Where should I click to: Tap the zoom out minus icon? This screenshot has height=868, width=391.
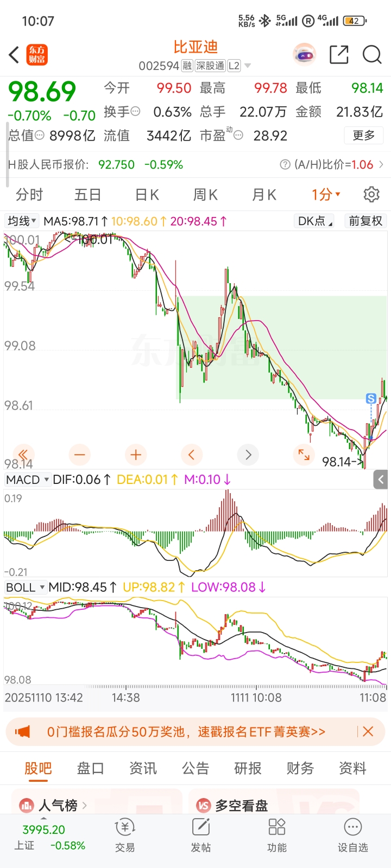[x=80, y=455]
